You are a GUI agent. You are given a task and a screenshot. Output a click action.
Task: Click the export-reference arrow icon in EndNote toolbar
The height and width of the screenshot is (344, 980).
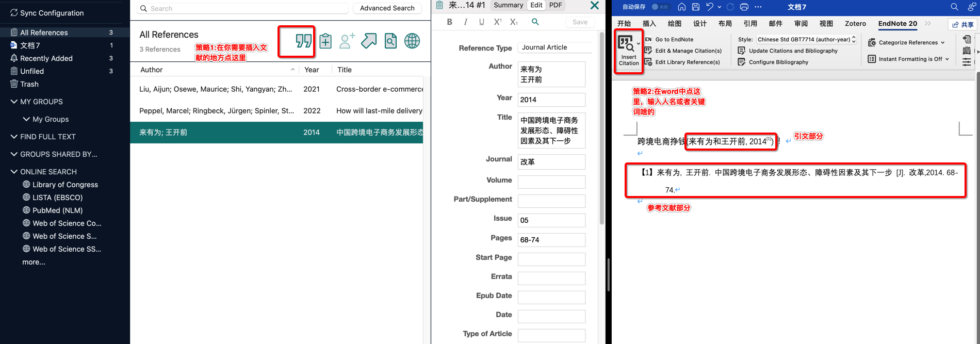[369, 41]
